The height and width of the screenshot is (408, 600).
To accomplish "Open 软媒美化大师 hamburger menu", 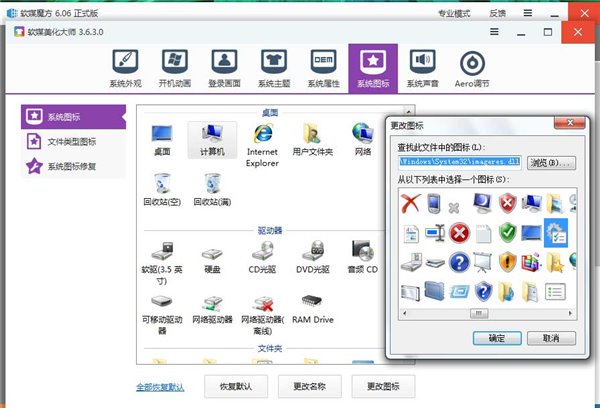I will [494, 32].
